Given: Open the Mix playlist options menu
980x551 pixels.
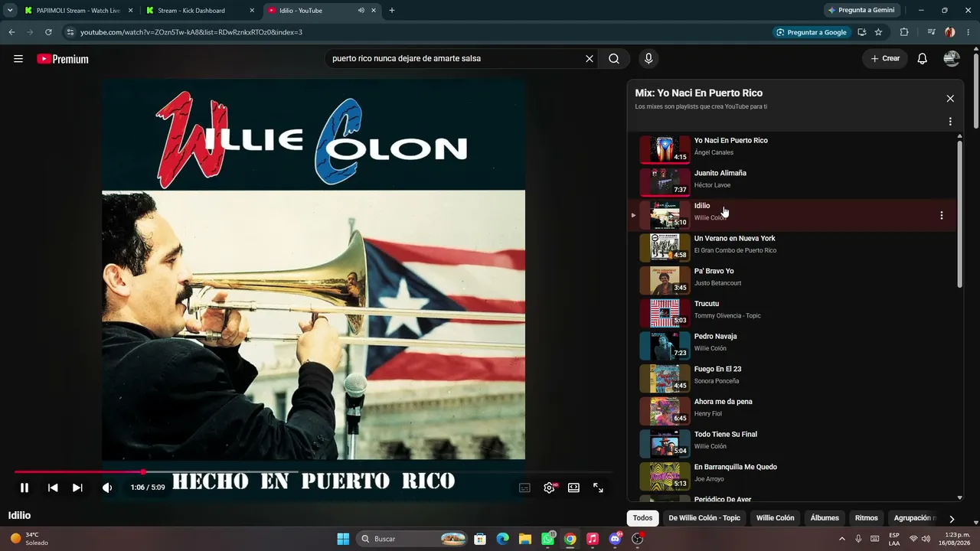Looking at the screenshot, I should point(950,122).
